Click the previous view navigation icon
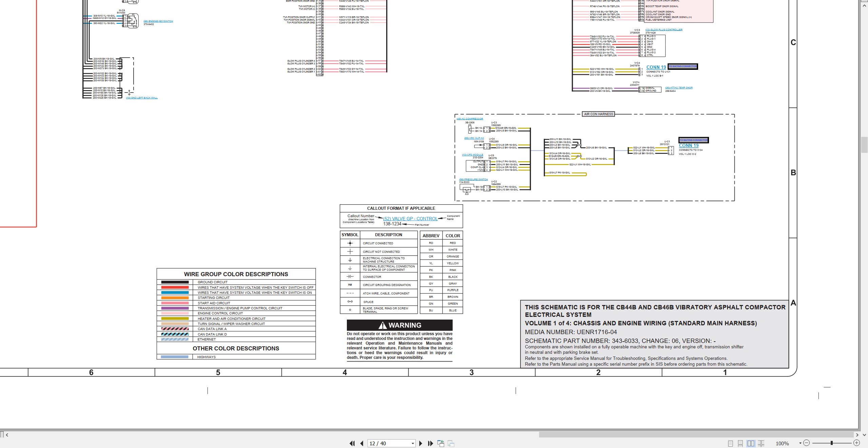Viewport: 868px width, 448px height. [441, 443]
